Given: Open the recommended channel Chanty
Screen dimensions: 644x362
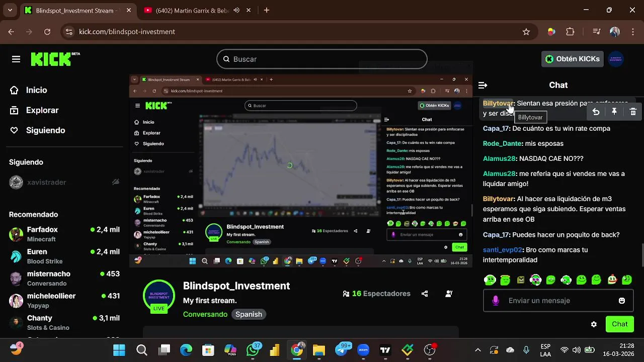Looking at the screenshot, I should [64, 322].
